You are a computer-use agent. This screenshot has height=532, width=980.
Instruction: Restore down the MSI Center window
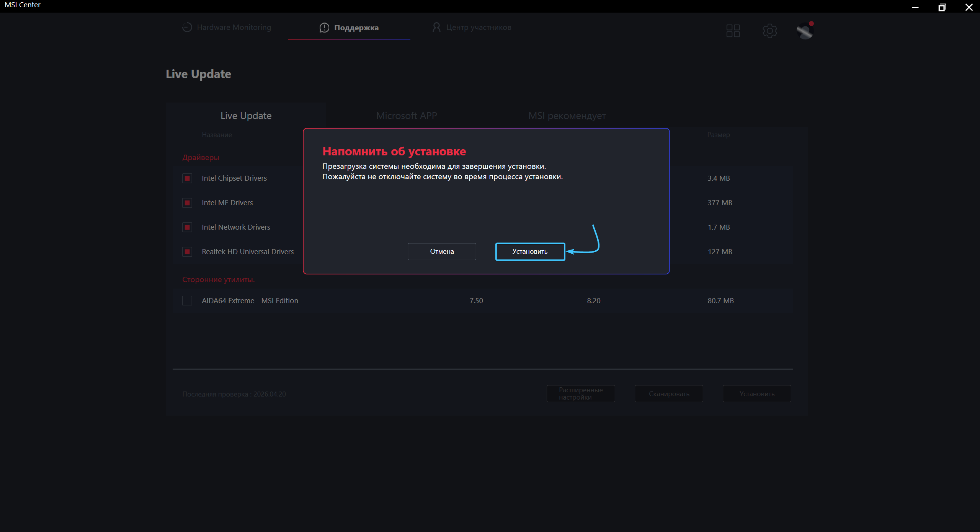942,7
